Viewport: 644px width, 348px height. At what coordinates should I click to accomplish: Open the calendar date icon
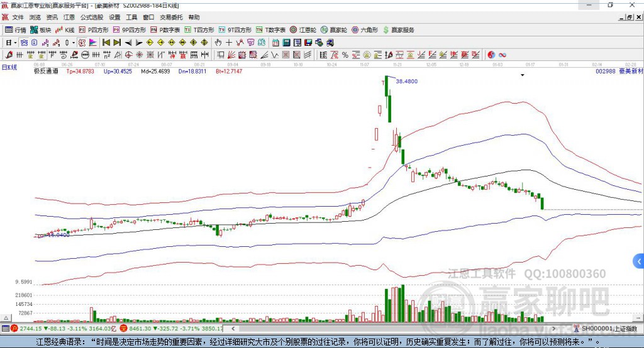[x=275, y=43]
